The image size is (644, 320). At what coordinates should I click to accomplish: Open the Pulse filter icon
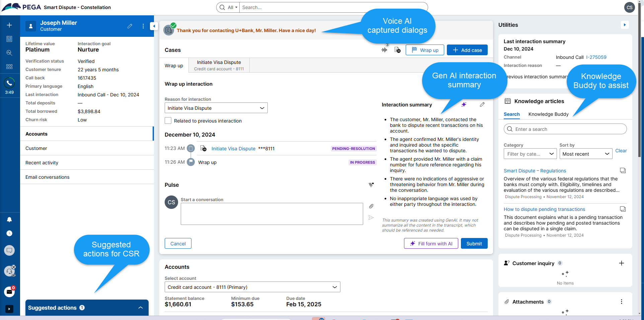[x=371, y=185]
